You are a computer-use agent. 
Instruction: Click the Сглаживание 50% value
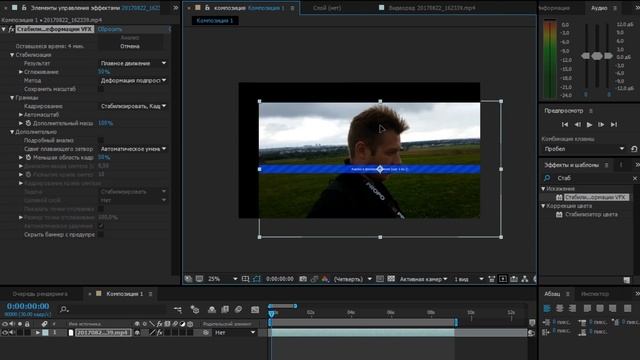104,72
